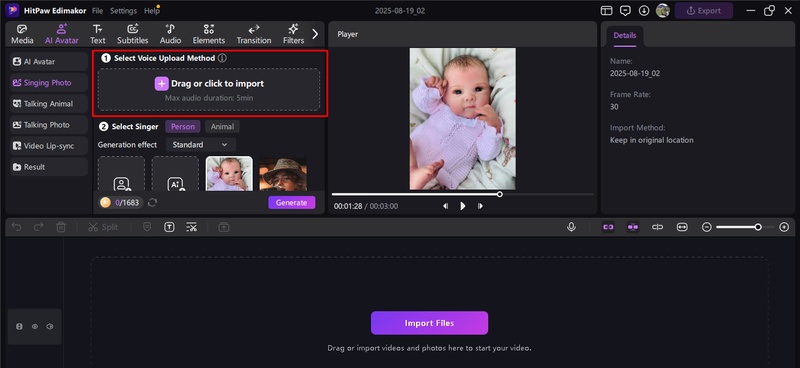Open the user profile avatar
800x368 pixels.
[x=662, y=10]
